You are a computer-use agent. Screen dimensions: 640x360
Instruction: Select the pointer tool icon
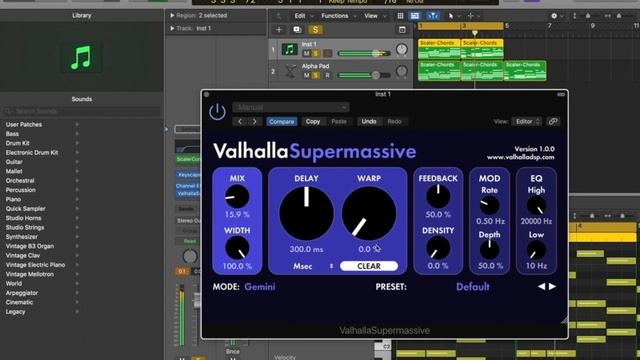[x=451, y=16]
